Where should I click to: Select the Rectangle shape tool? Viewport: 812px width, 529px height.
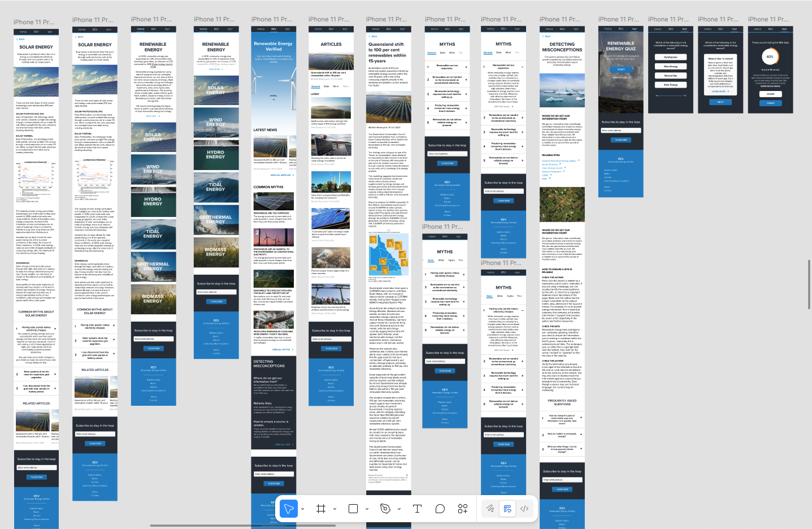[353, 509]
